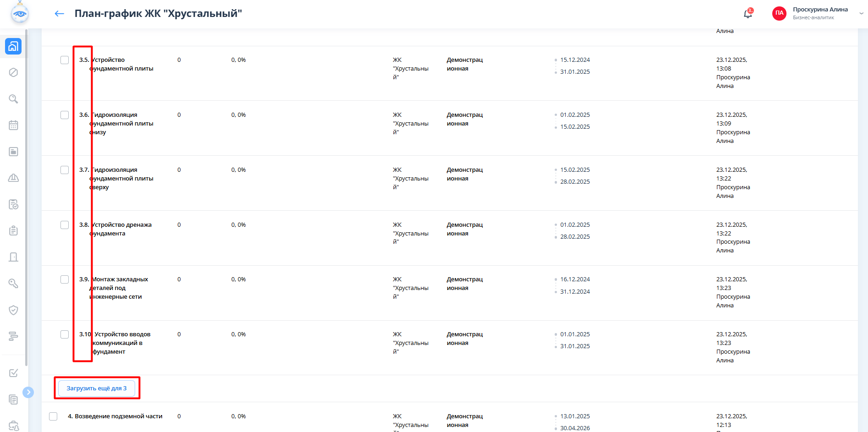868x432 pixels.
Task: Open the Gantt chart icon in sidebar
Action: [x=13, y=336]
